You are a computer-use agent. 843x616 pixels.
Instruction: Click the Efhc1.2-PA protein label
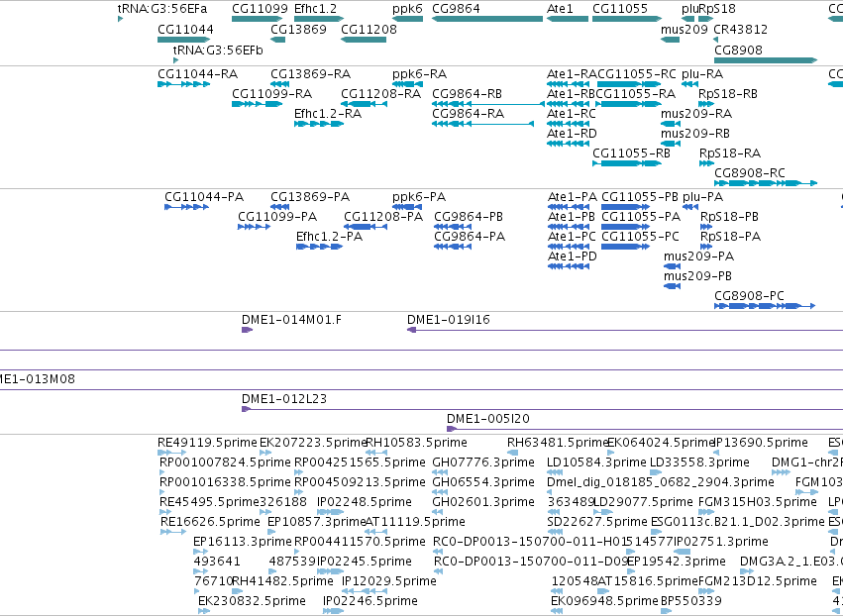(x=329, y=237)
